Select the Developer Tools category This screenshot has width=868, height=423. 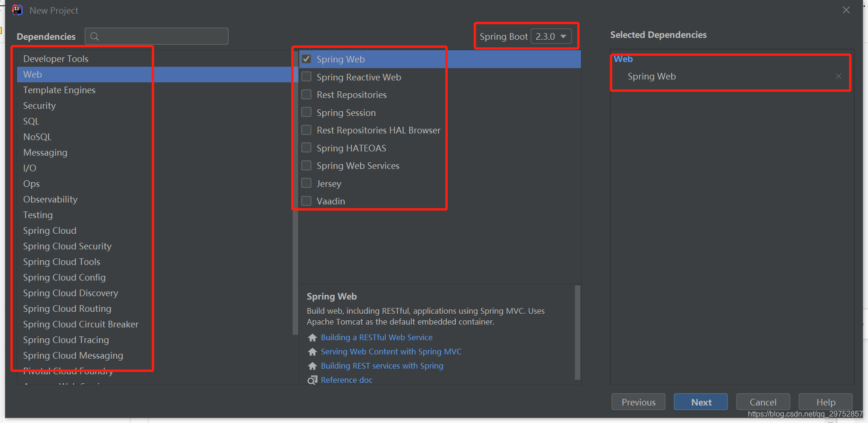tap(154, 59)
